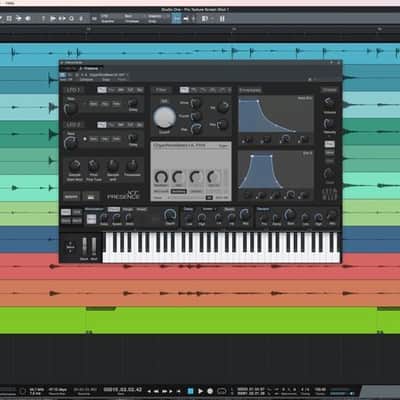Toggle the Loop button in the transport bar
The image size is (400, 400).
coord(222,391)
